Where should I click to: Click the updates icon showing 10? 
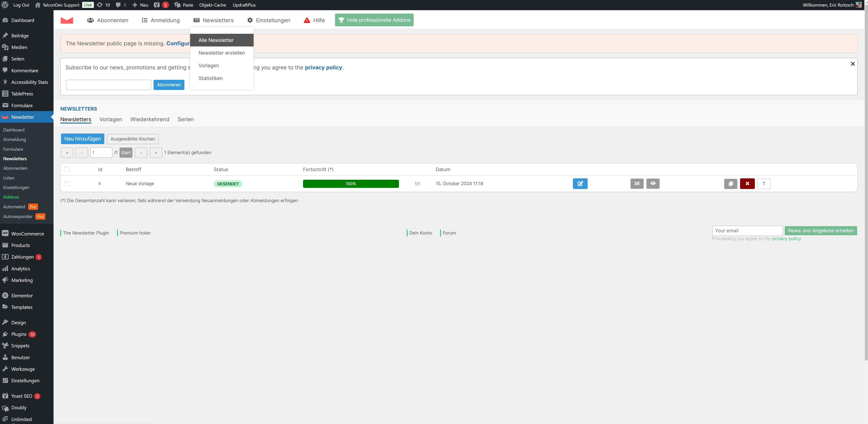pyautogui.click(x=103, y=5)
